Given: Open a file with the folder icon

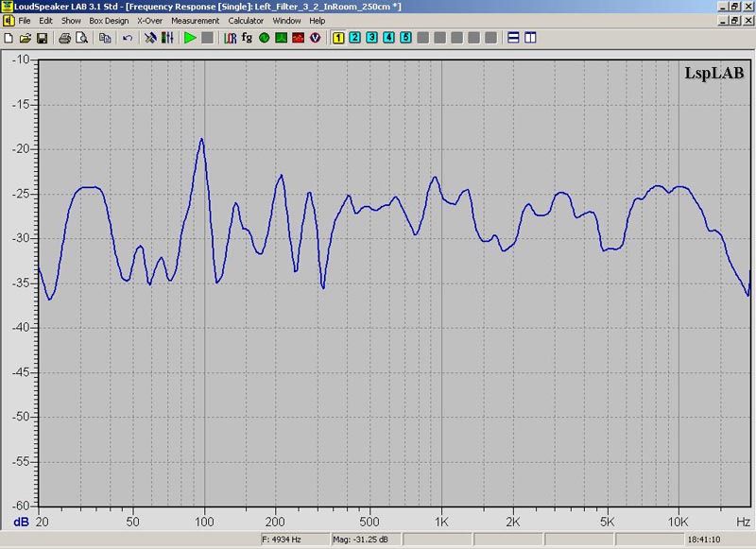Looking at the screenshot, I should [x=26, y=38].
